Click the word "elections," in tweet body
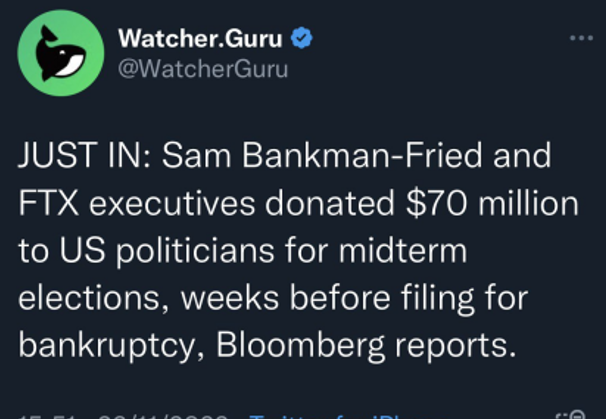606x419 pixels. (94, 298)
